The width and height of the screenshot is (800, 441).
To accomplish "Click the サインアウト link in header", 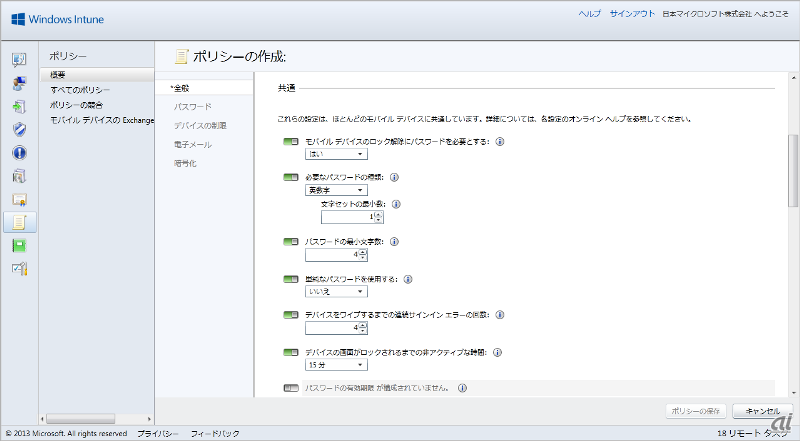I will [x=633, y=15].
